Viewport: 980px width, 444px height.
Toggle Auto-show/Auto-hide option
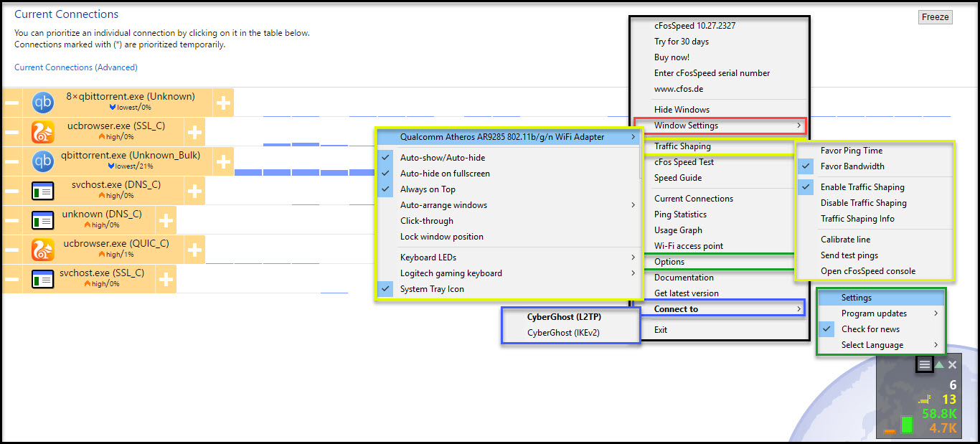pos(508,158)
